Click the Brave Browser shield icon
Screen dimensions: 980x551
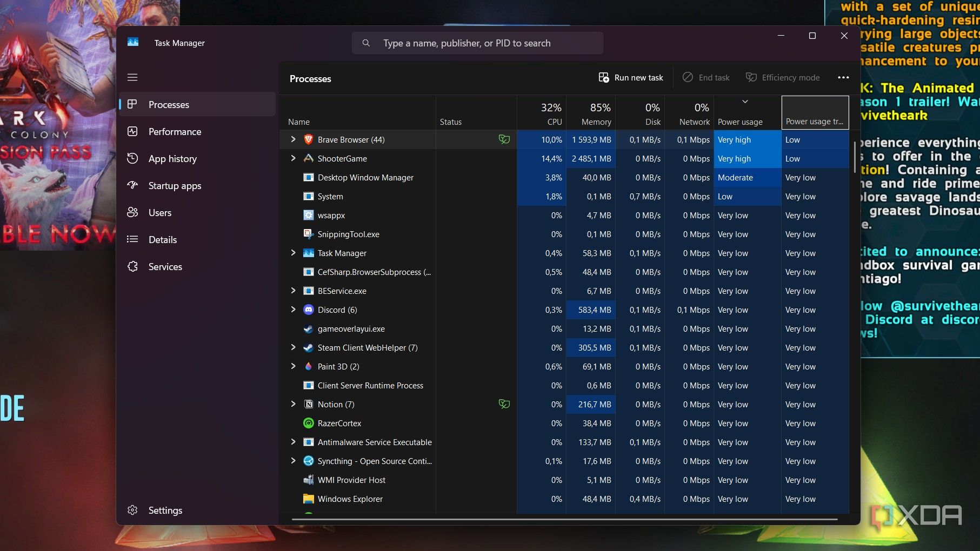tap(308, 139)
